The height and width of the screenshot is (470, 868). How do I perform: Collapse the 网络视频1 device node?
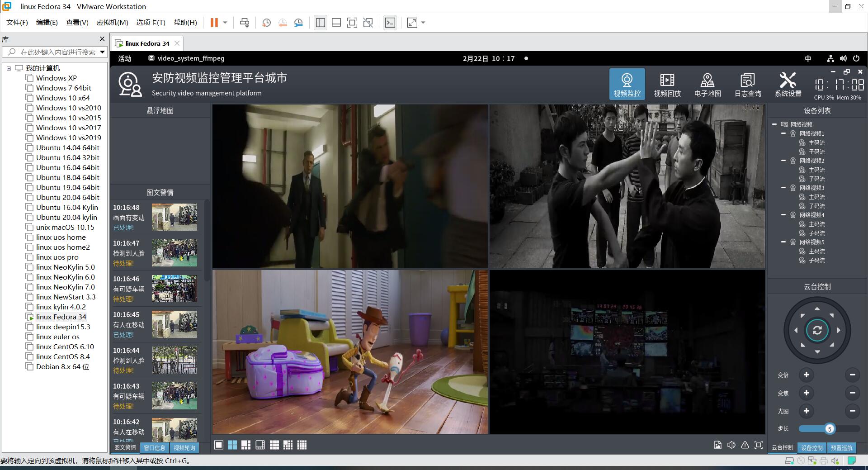point(783,133)
